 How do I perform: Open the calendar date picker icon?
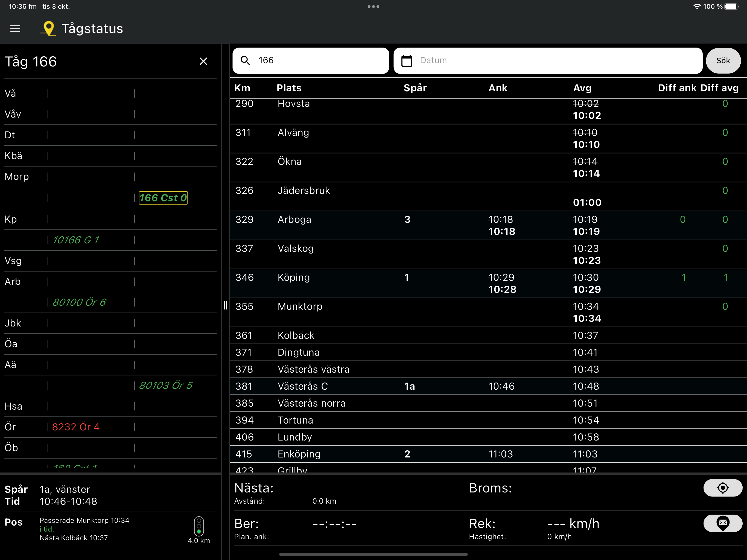pyautogui.click(x=407, y=61)
